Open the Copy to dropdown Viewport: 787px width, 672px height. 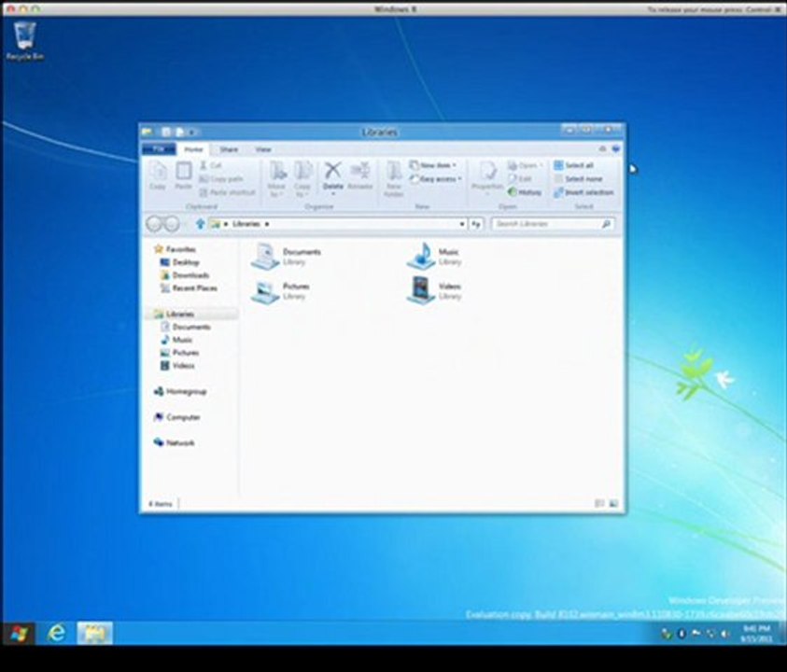click(302, 179)
